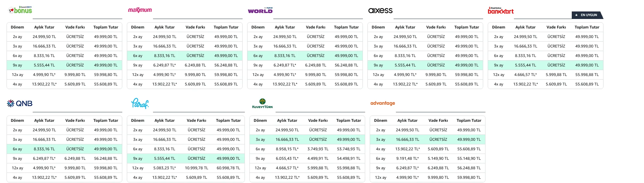Screen dimensions: 644x183
Task: Select the highlighted 6x ay cell in QNB table
Action: coord(17,149)
